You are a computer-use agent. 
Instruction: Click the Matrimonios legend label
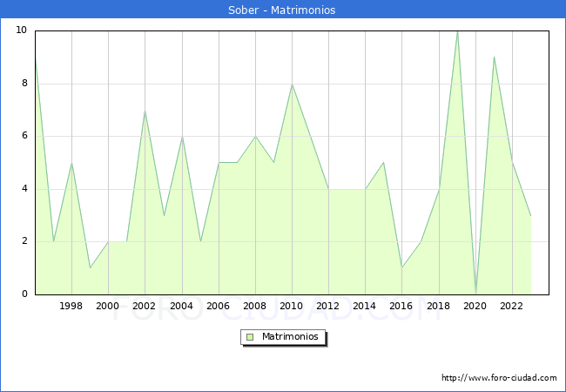click(290, 336)
